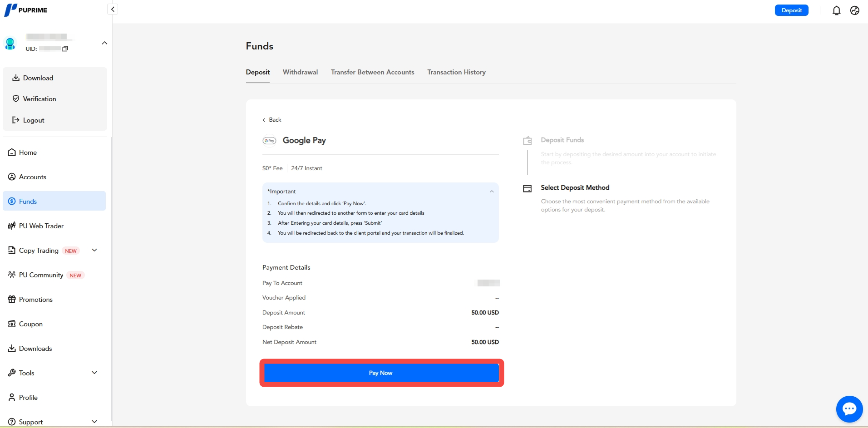Click the Voucher Applied label
868x428 pixels.
284,298
